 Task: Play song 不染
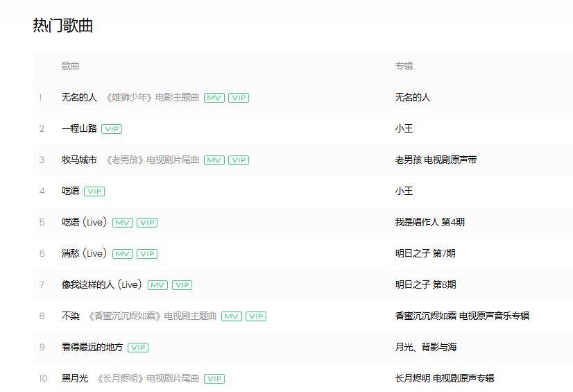pyautogui.click(x=71, y=316)
